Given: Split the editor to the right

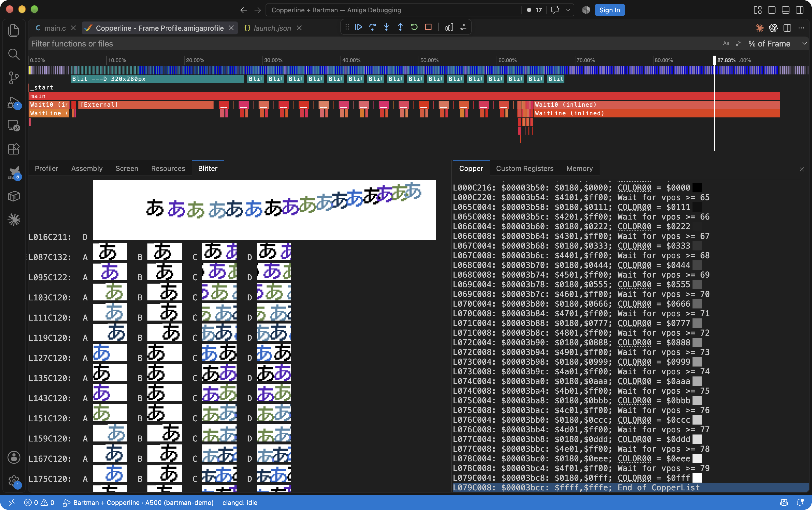Looking at the screenshot, I should (x=787, y=28).
